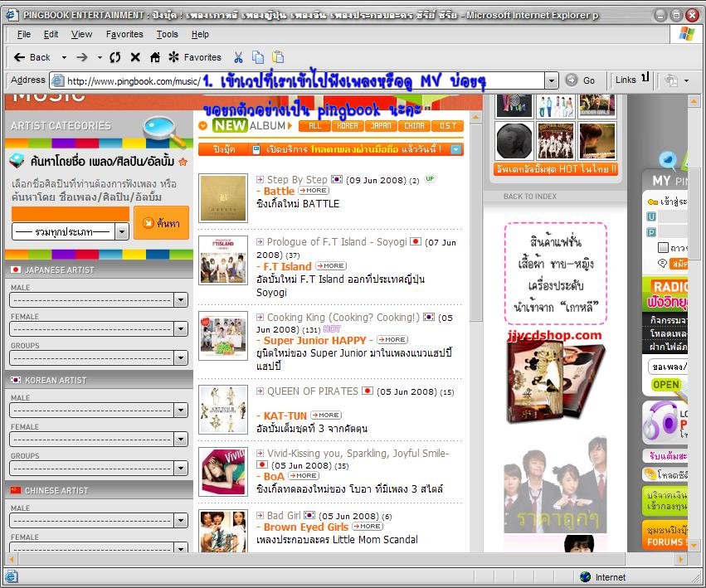Refresh the page with the reload icon

[115, 57]
